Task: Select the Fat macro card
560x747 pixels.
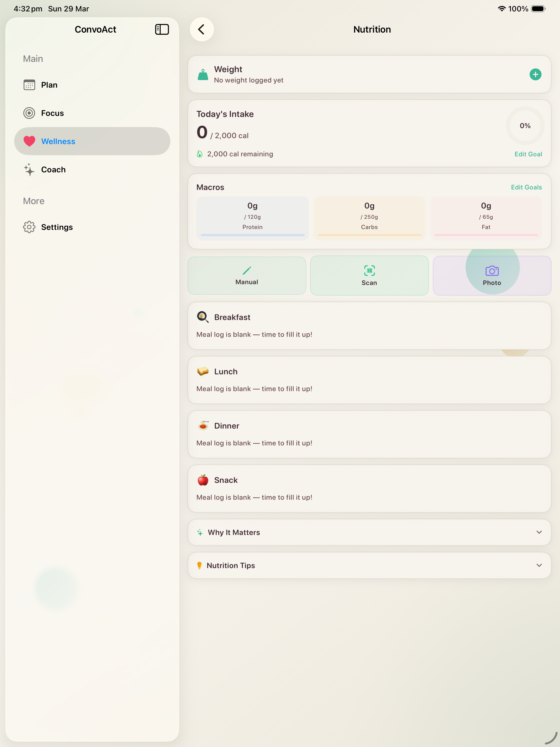Action: 486,218
